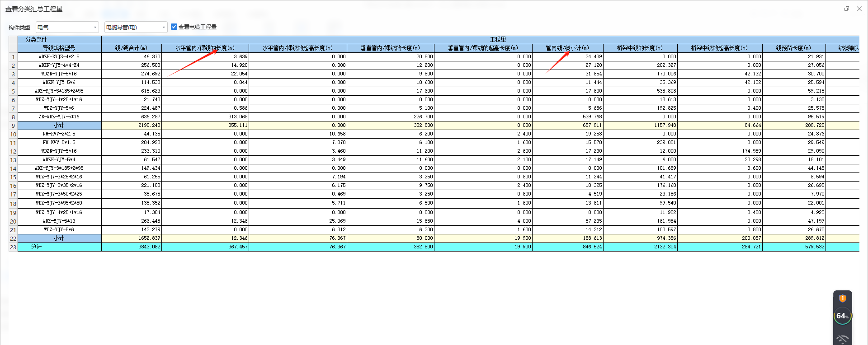This screenshot has width=868, height=345.
Task: Click the WDZN-RYJS-4*2.5 row label
Action: coord(59,57)
